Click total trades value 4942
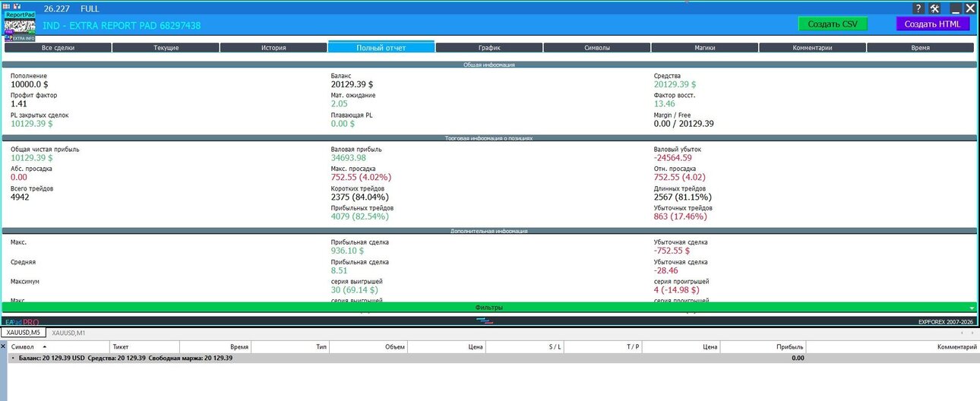The width and height of the screenshot is (980, 401). click(21, 197)
